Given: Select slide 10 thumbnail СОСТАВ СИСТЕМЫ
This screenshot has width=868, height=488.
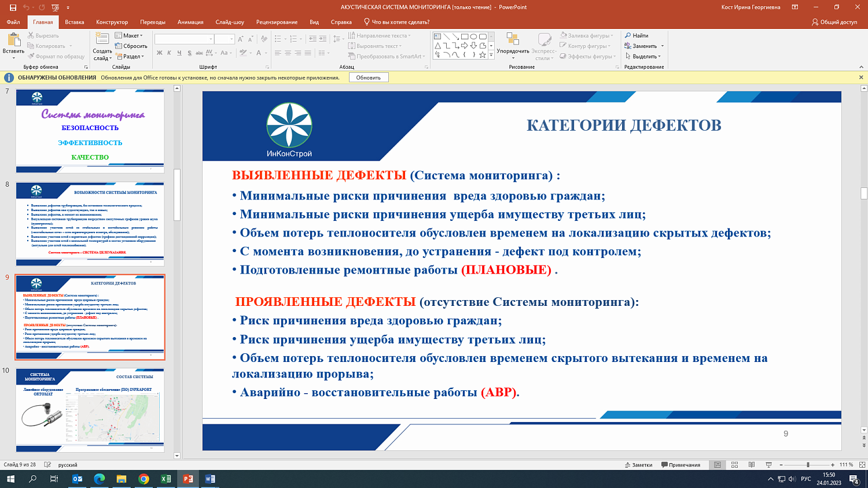Looking at the screenshot, I should [90, 410].
